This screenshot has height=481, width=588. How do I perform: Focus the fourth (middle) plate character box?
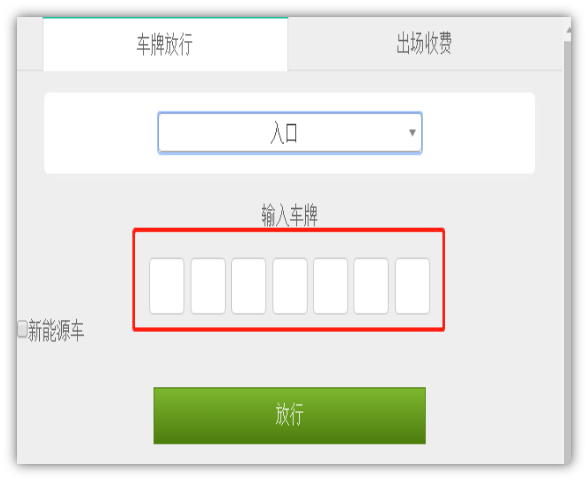coord(290,286)
